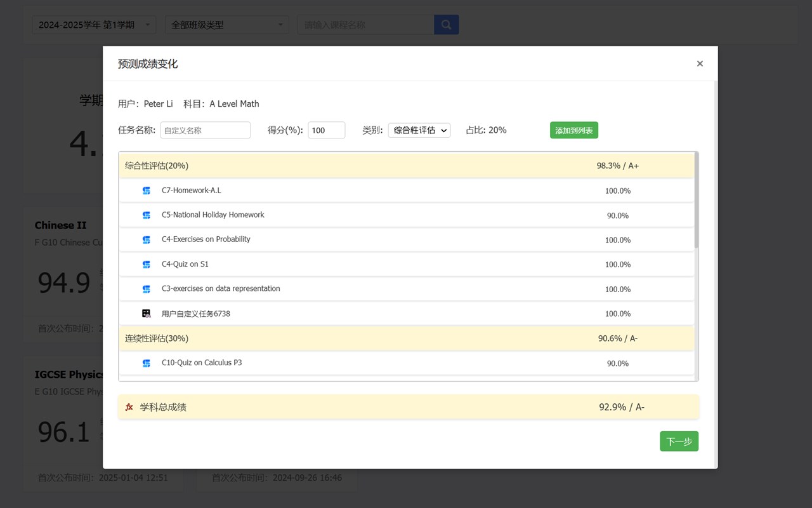Open the 类别 综合性评估 dropdown
Viewport: 812px width, 508px height.
(x=419, y=130)
